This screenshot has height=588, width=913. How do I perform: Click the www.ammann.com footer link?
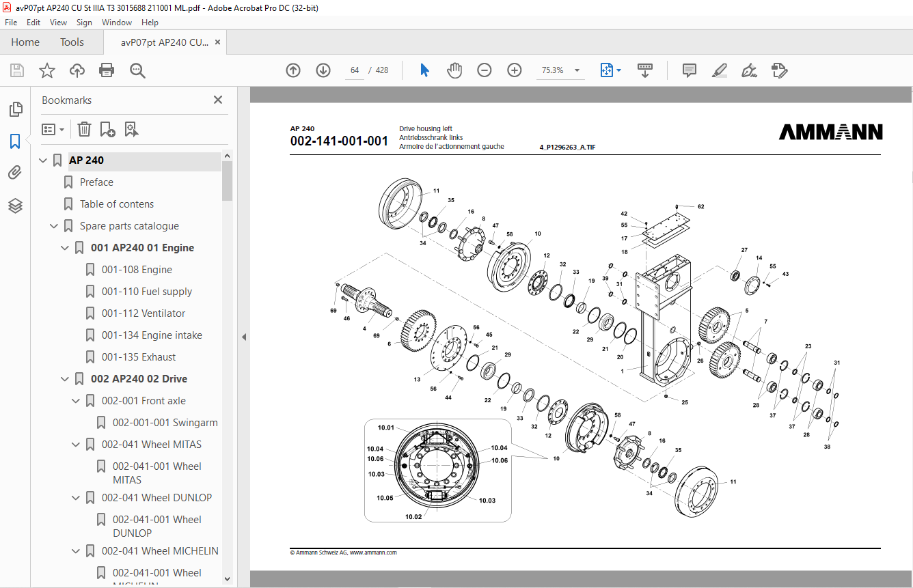pyautogui.click(x=373, y=552)
